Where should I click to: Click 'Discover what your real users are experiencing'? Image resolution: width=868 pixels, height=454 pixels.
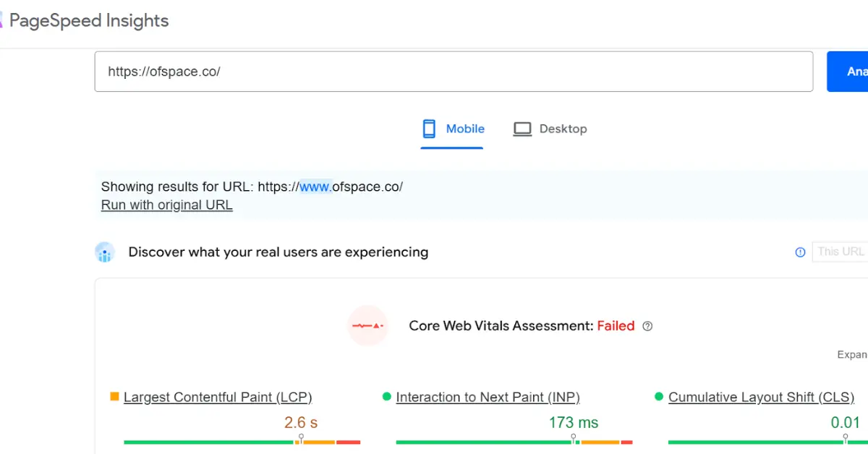click(278, 252)
